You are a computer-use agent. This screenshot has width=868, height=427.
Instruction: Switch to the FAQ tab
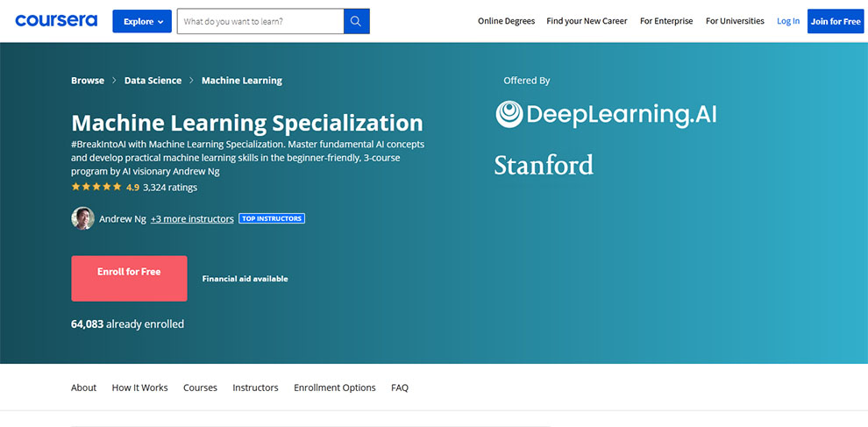(400, 388)
